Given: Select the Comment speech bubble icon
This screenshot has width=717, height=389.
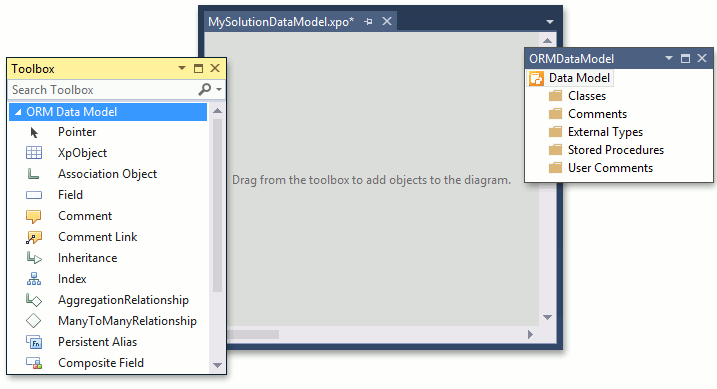Looking at the screenshot, I should pos(34,216).
